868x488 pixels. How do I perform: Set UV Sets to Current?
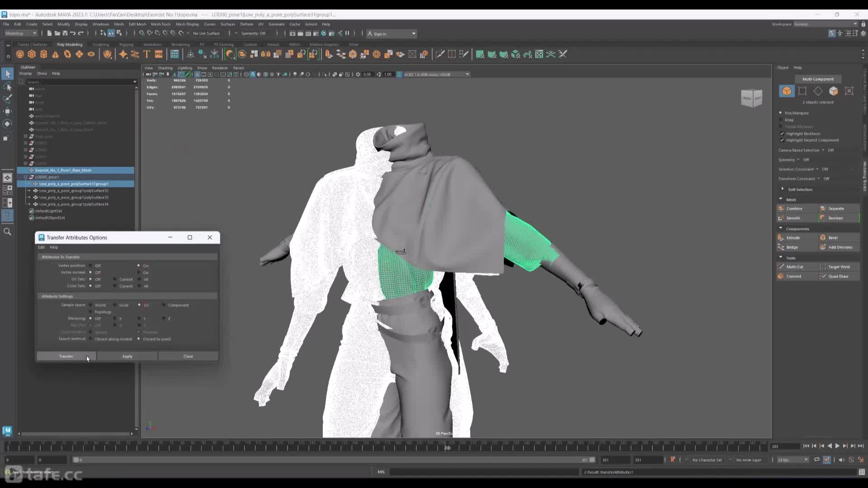coord(115,279)
